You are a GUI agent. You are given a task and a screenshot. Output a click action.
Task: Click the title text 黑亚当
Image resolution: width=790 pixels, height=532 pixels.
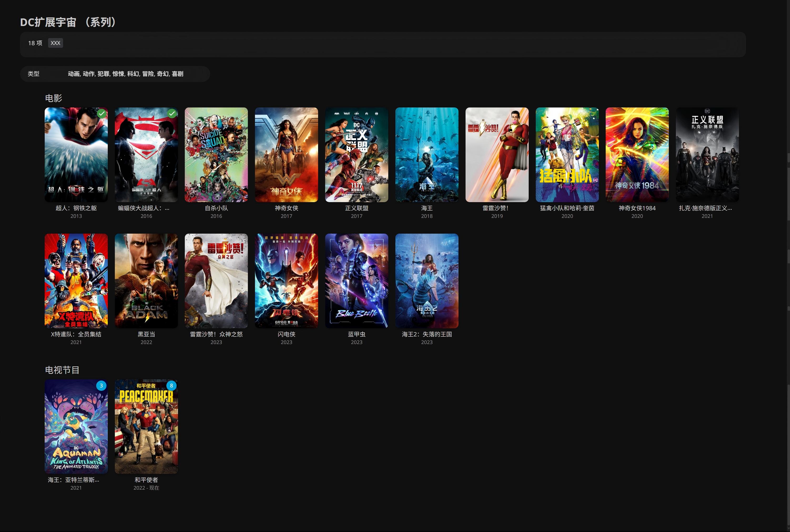[x=146, y=334]
